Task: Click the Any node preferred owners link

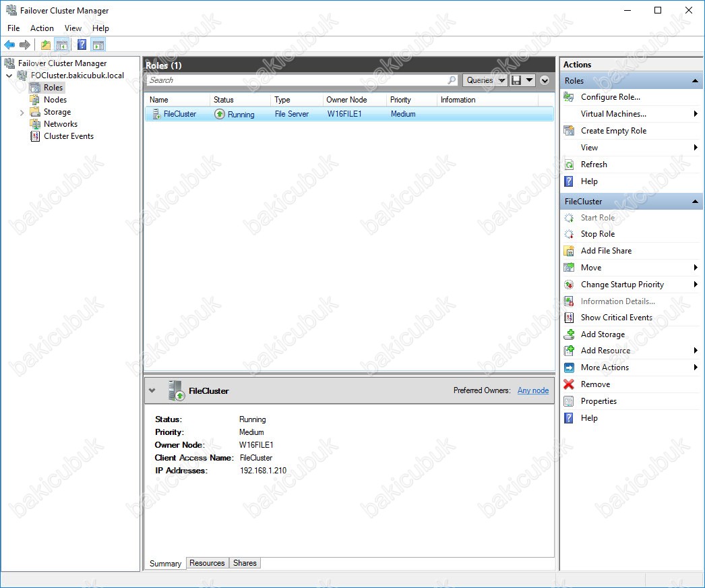Action: [533, 390]
